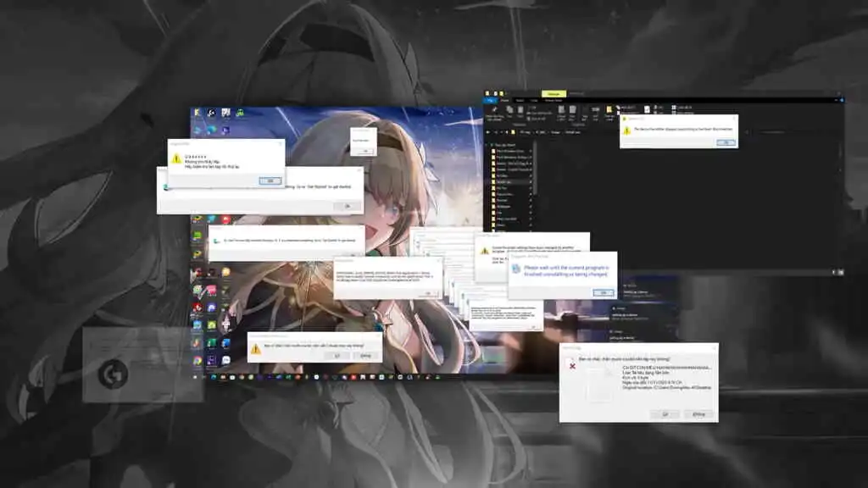This screenshot has height=488, width=868.
Task: Click the warning triangle in center delete dialog
Action: pos(255,349)
